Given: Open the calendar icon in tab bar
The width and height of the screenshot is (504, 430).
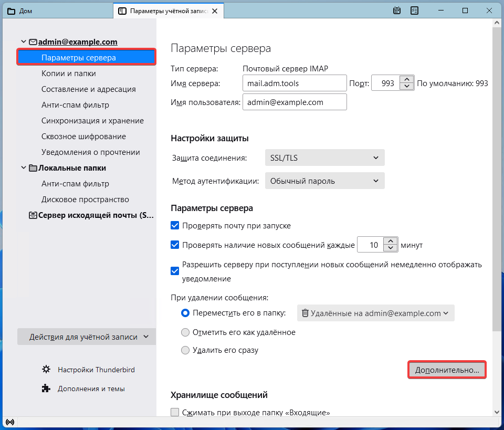Looking at the screenshot, I should click(397, 11).
